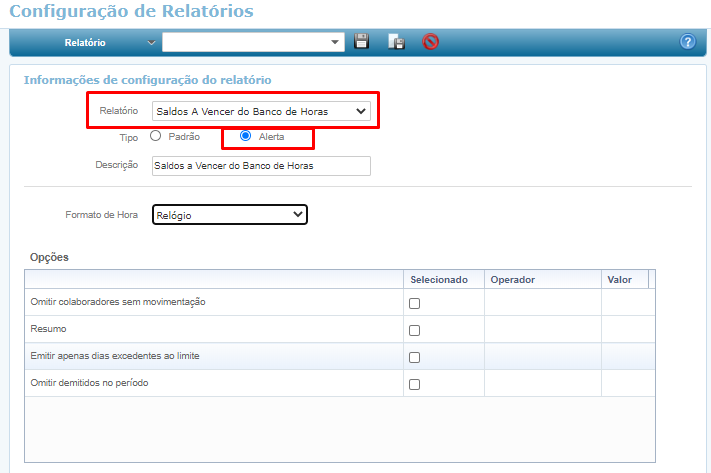Check Omitir colaboradores sem movimentação
Image resolution: width=711 pixels, height=473 pixels.
[x=414, y=303]
